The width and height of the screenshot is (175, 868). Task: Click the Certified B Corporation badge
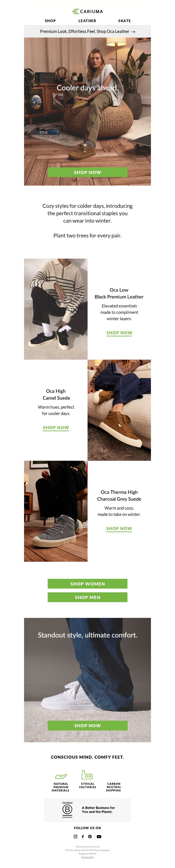[67, 810]
